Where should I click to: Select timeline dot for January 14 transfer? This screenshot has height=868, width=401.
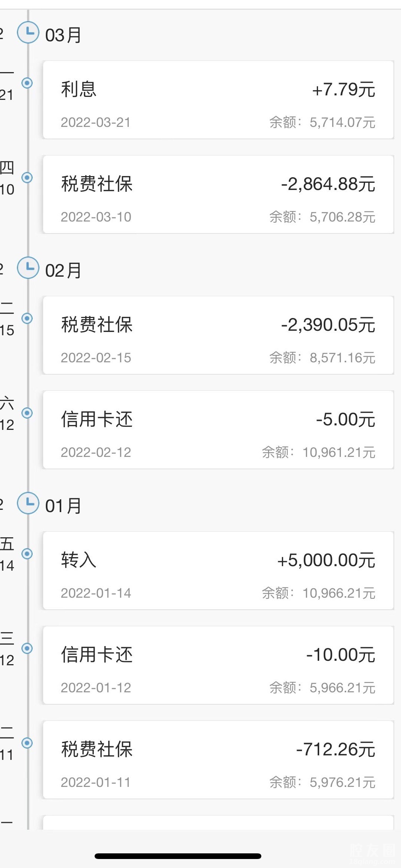(x=27, y=554)
